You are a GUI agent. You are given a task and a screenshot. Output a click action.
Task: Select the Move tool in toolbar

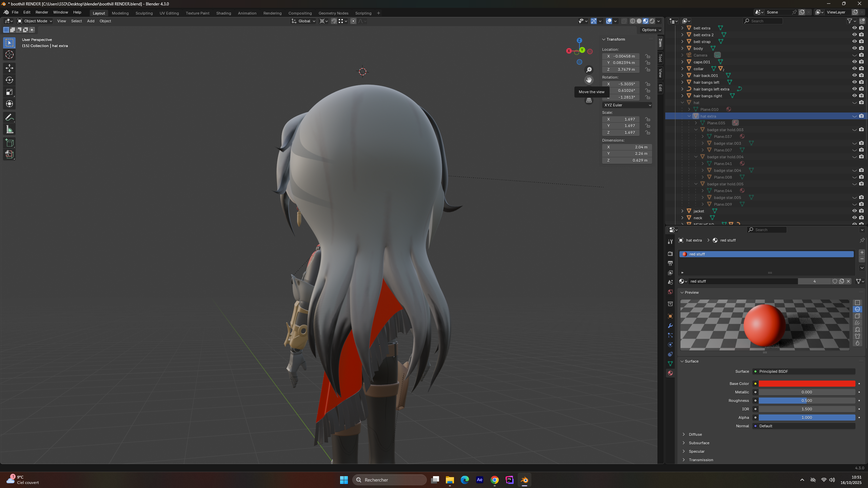(x=9, y=68)
